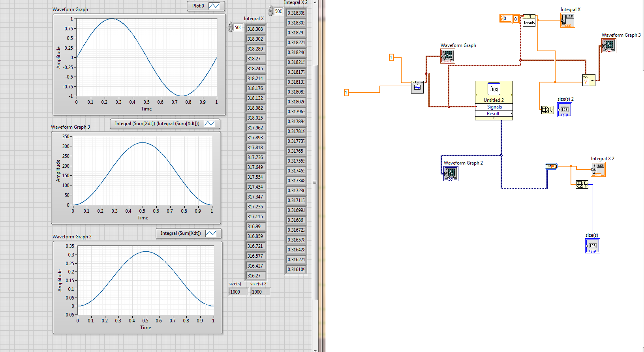This screenshot has height=352, width=644.
Task: Click the Integral X index field showing 500
Action: (x=238, y=28)
